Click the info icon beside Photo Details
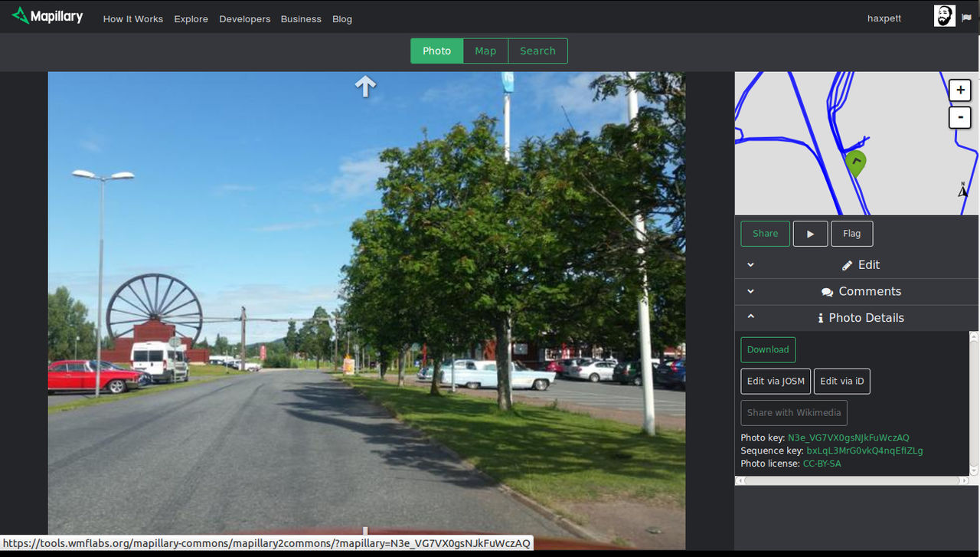This screenshot has width=980, height=557. (821, 318)
